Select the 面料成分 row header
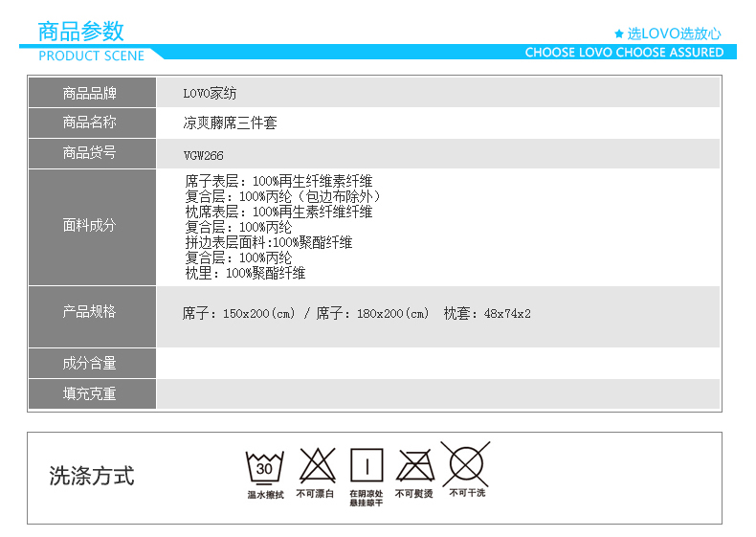This screenshot has width=756, height=537. coord(91,226)
